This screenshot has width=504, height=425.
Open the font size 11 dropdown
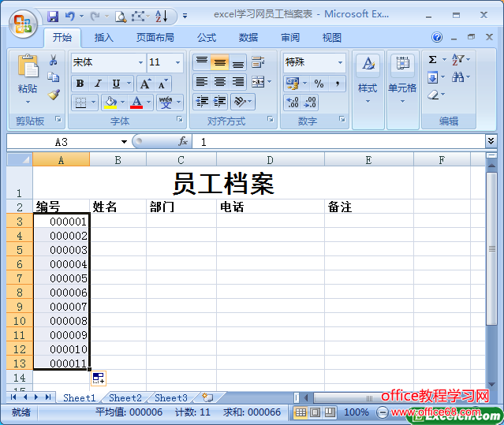[x=177, y=62]
